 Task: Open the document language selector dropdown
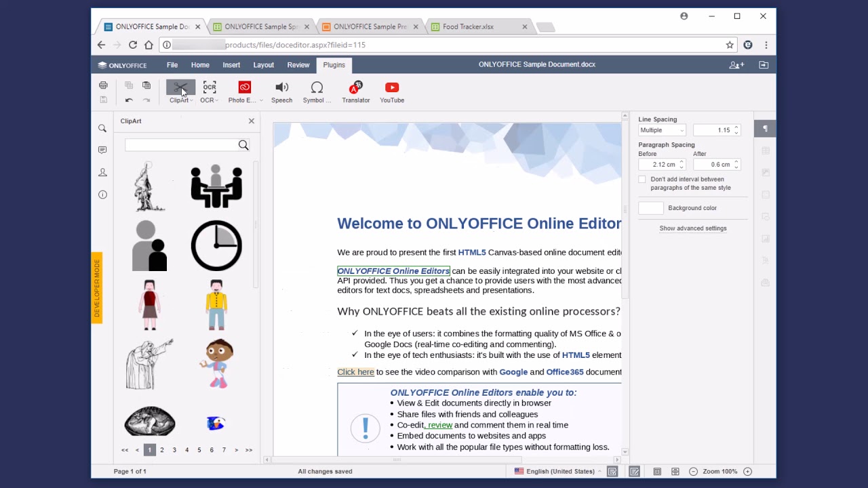click(557, 471)
